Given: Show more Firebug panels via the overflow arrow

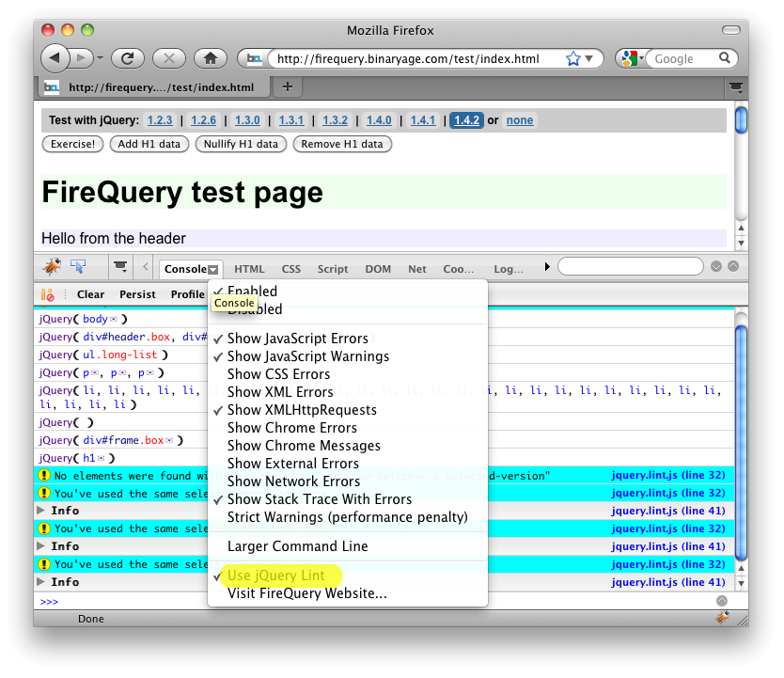Looking at the screenshot, I should 547,268.
